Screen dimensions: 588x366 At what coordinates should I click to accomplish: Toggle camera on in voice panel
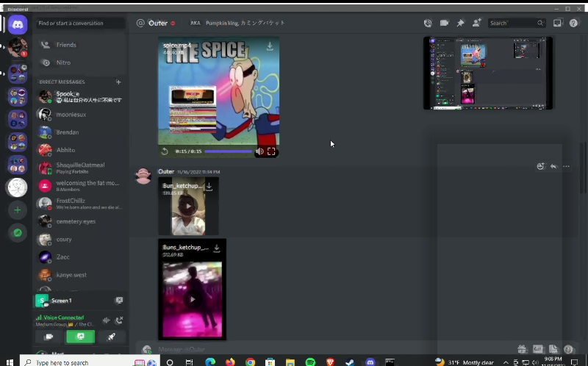click(x=49, y=337)
